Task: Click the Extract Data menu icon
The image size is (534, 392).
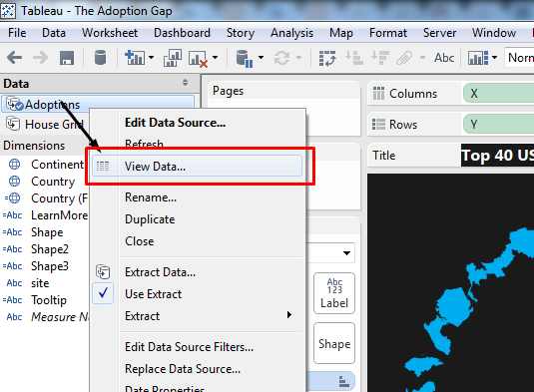Action: point(103,272)
